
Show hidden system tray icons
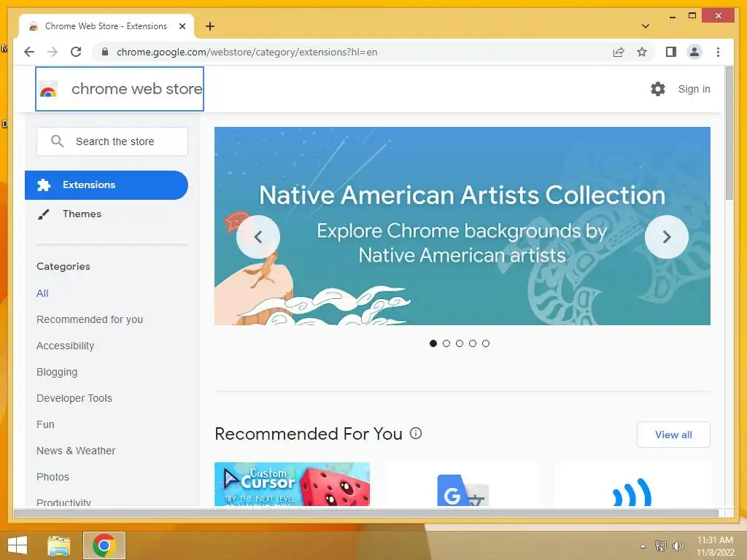[x=643, y=546]
